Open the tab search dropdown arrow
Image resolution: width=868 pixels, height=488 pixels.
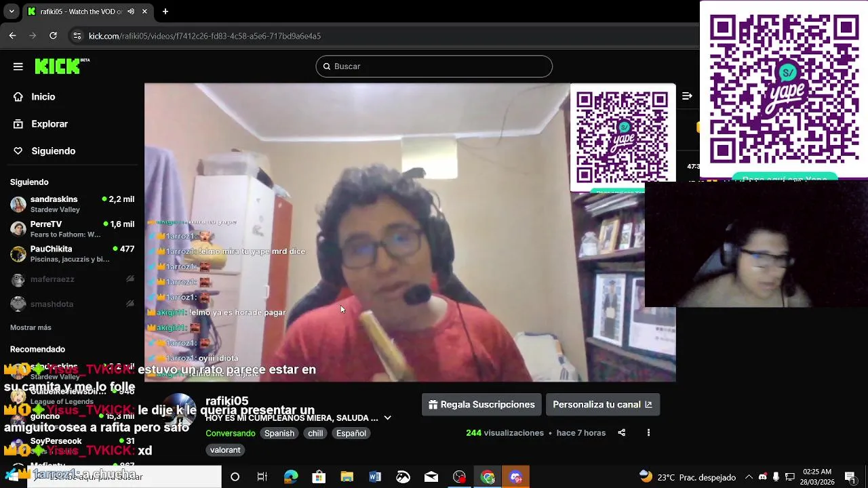(x=12, y=12)
